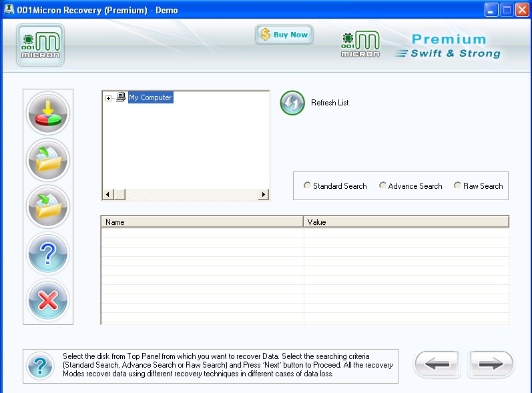This screenshot has width=532, height=393.
Task: Close the 001Micron Recovery window
Action: [522, 10]
